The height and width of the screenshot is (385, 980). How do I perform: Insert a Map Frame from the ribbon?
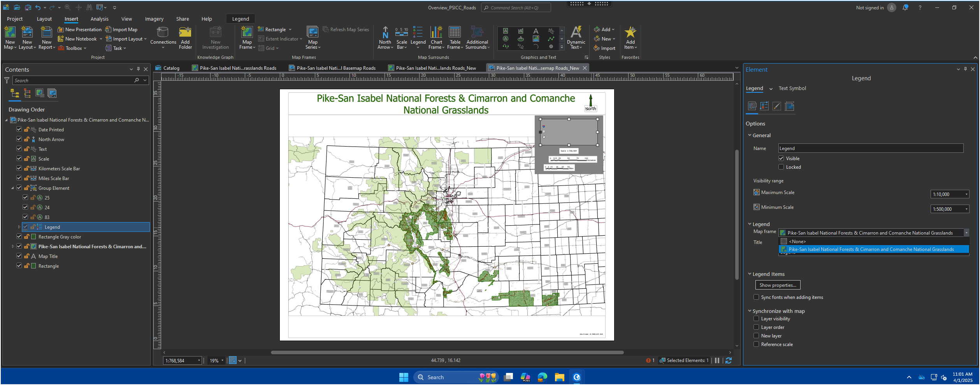coord(247,38)
